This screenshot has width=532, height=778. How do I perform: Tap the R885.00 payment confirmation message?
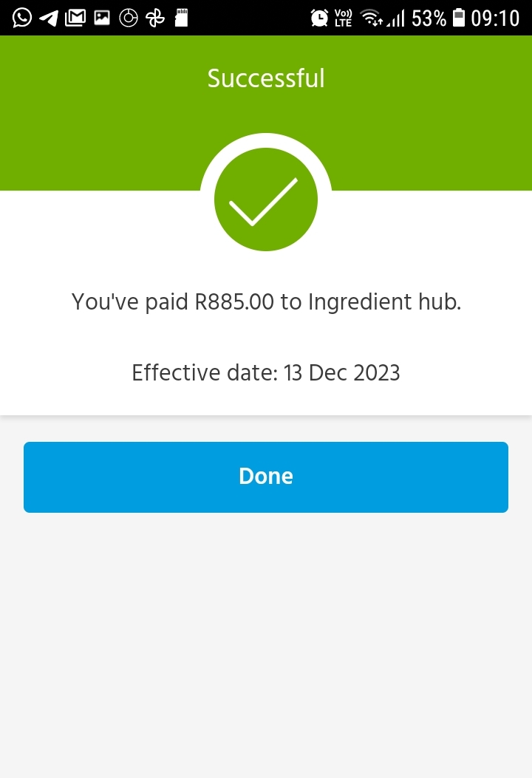point(266,301)
